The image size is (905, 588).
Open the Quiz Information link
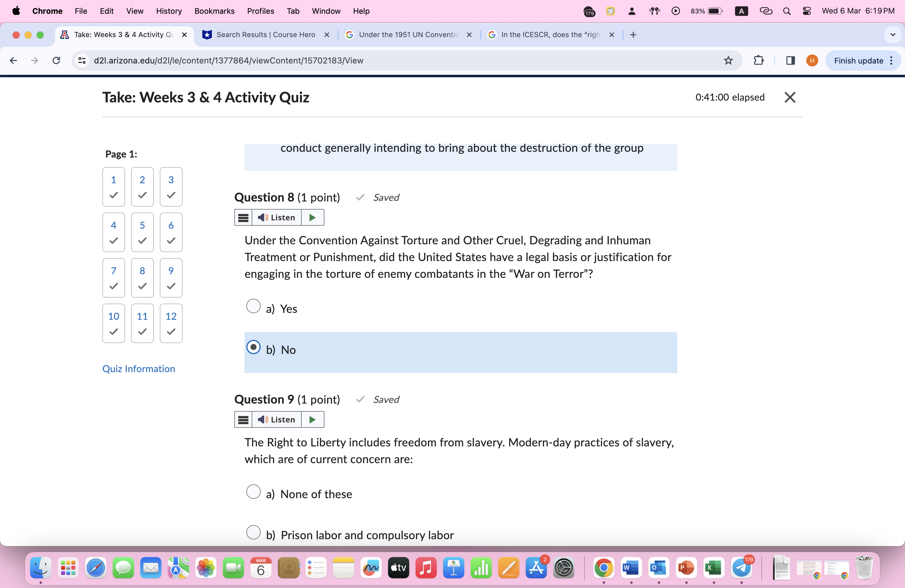138,369
